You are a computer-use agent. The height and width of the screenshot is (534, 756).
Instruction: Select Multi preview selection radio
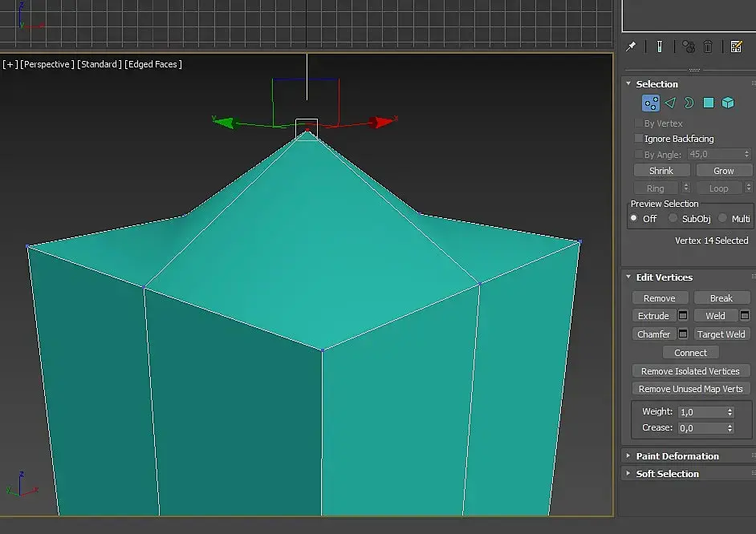(x=723, y=218)
